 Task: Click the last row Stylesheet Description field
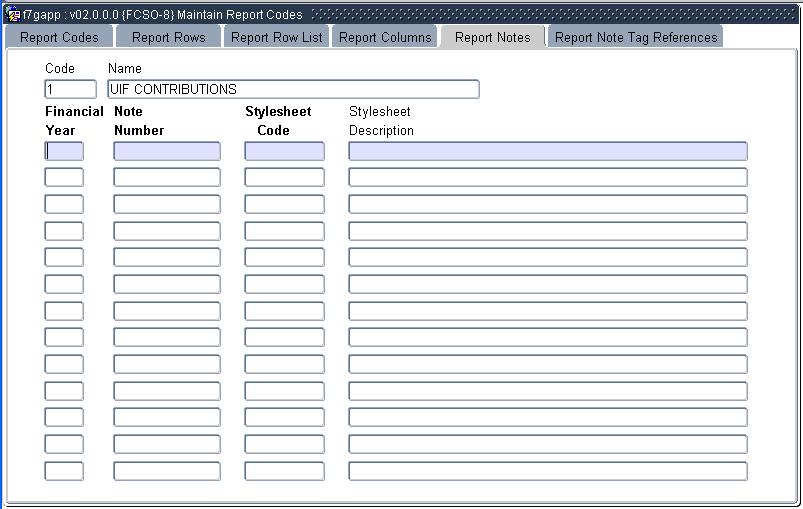tap(547, 471)
